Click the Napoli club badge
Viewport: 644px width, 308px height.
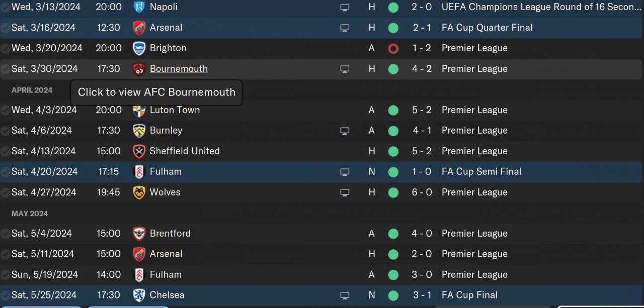(139, 8)
